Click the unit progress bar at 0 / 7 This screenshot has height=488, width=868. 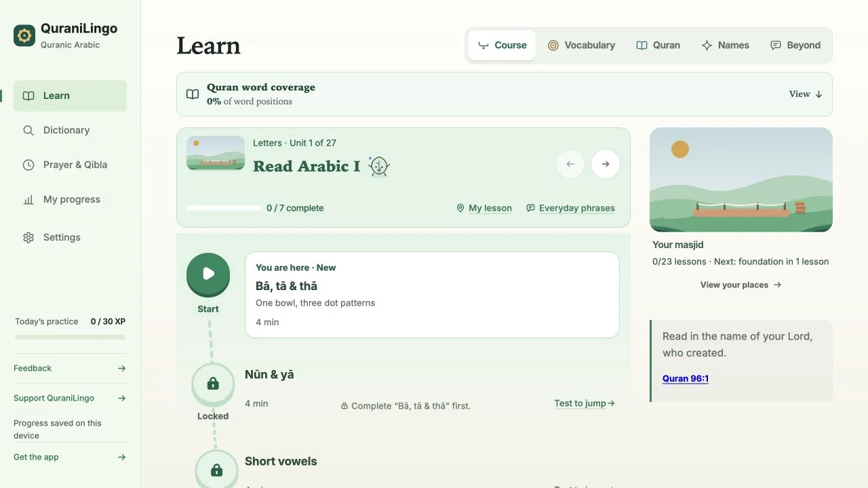click(x=224, y=208)
